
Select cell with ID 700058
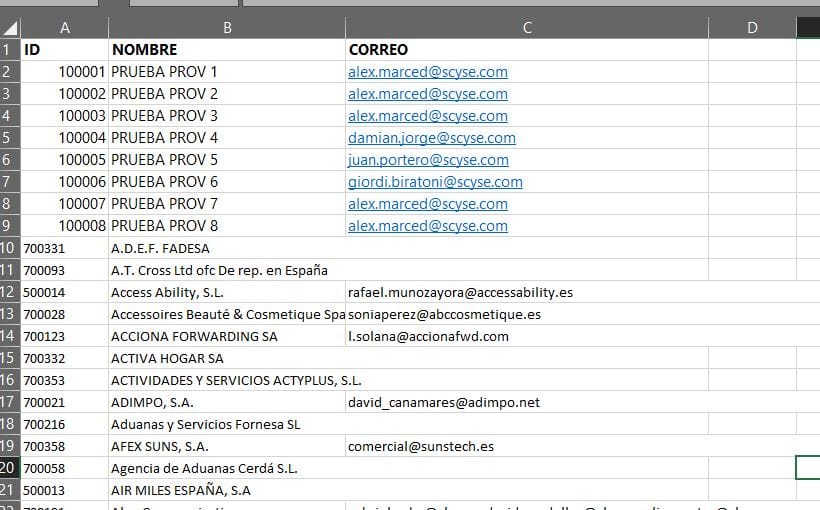64,468
